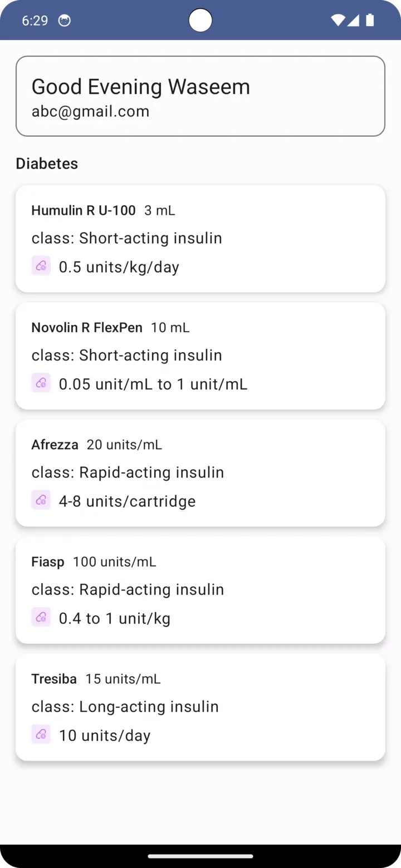Select the Afrezza medication entry

[200, 473]
